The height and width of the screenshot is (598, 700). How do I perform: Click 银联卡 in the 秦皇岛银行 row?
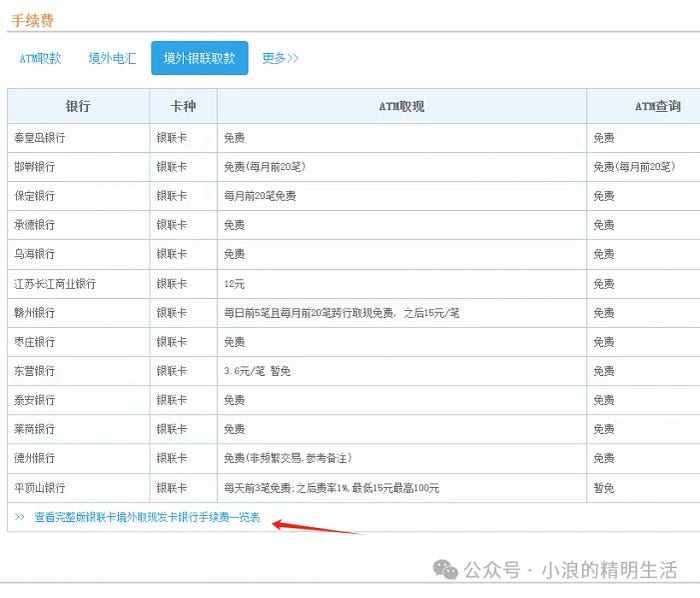pyautogui.click(x=172, y=138)
